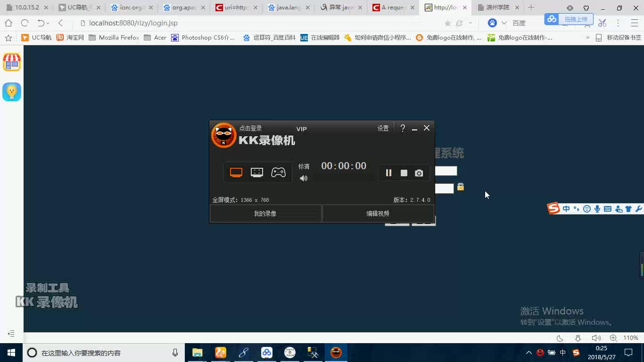Select full-screen recording mode icon in KK recorder

[236, 173]
